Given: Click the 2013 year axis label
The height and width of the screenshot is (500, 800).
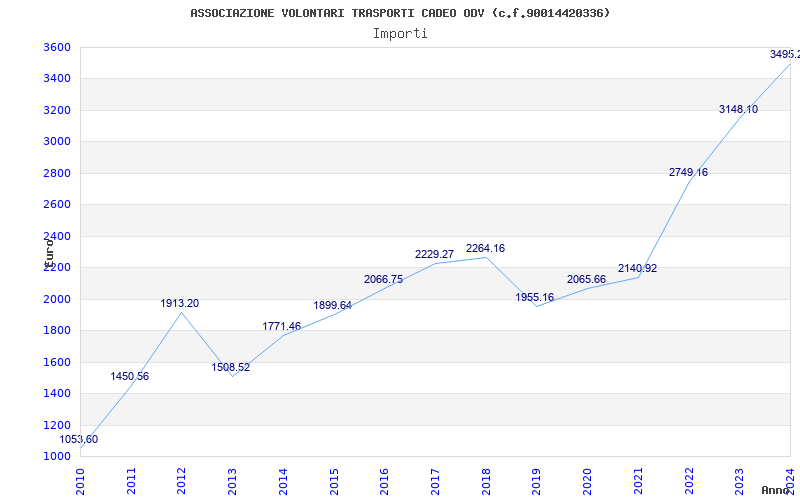Looking at the screenshot, I should (x=233, y=482).
